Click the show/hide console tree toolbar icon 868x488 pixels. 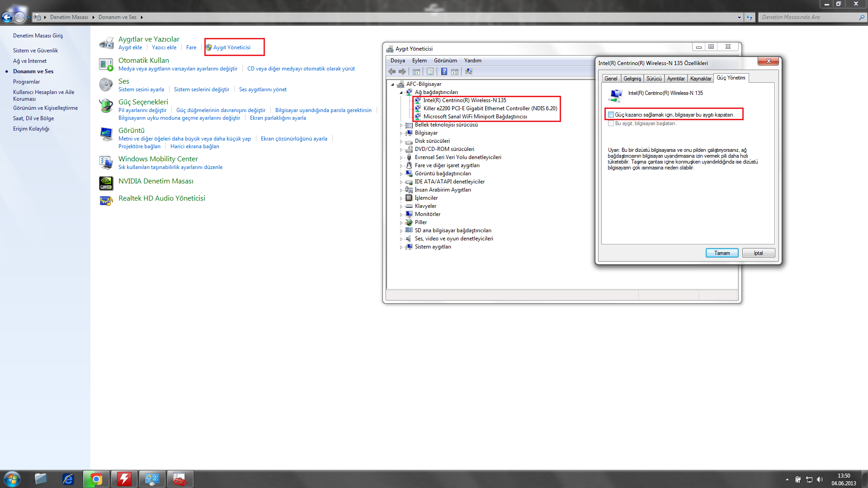click(416, 71)
